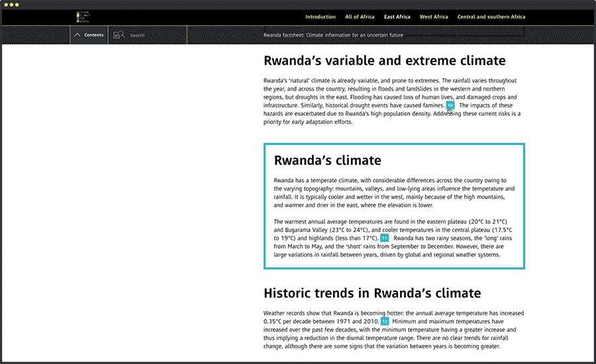Click the "Rwanda's variable and extreme climate" heading

coord(384,61)
